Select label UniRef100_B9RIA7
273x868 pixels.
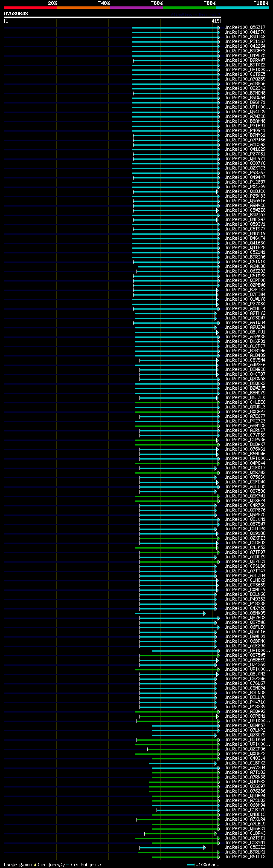click(x=245, y=215)
